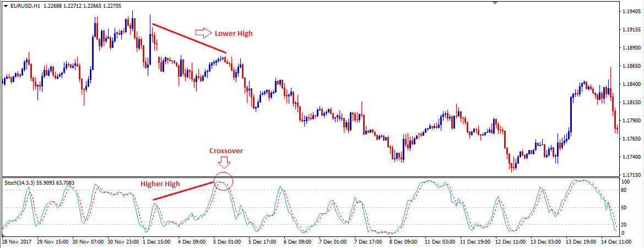Click the 6 Dec 09:00 time label
The width and height of the screenshot is (644, 248).
coord(298,242)
